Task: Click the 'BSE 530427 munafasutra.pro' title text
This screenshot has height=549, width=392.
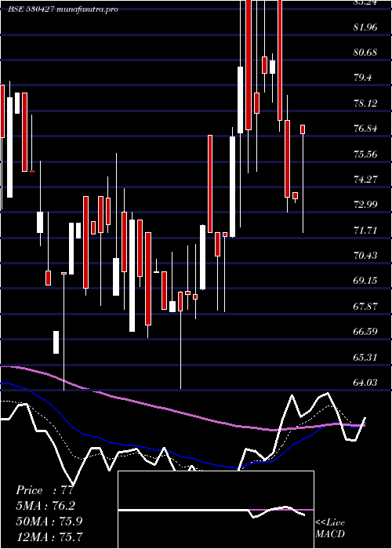Action: tap(63, 9)
